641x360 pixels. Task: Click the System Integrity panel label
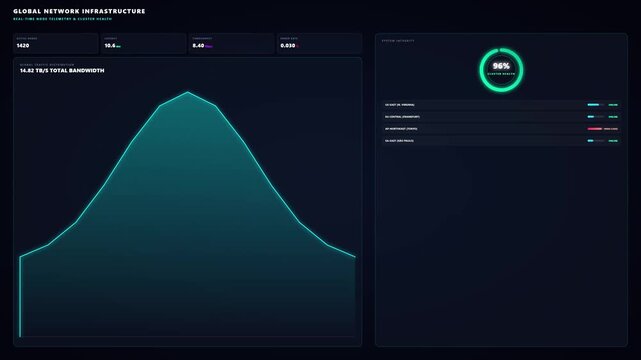398,41
